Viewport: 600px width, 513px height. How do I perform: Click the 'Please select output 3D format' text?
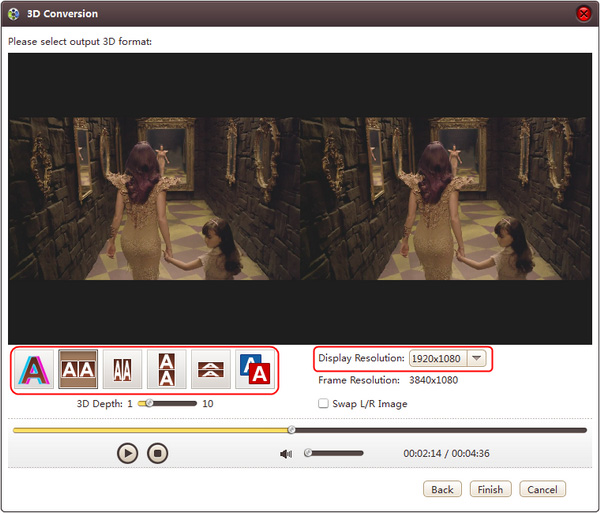pyautogui.click(x=80, y=41)
